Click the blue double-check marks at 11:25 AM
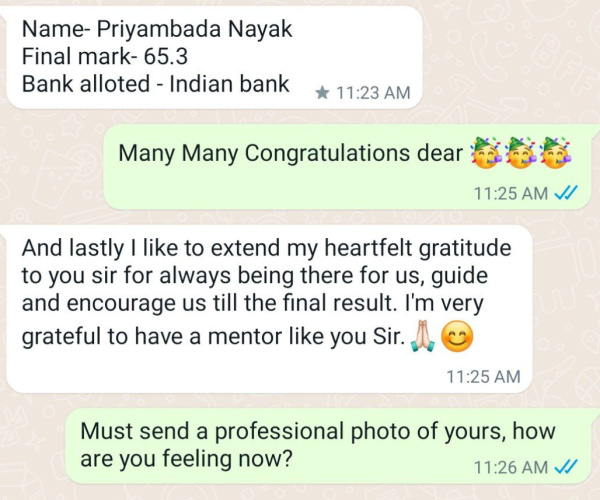The height and width of the screenshot is (500, 600). click(x=566, y=193)
